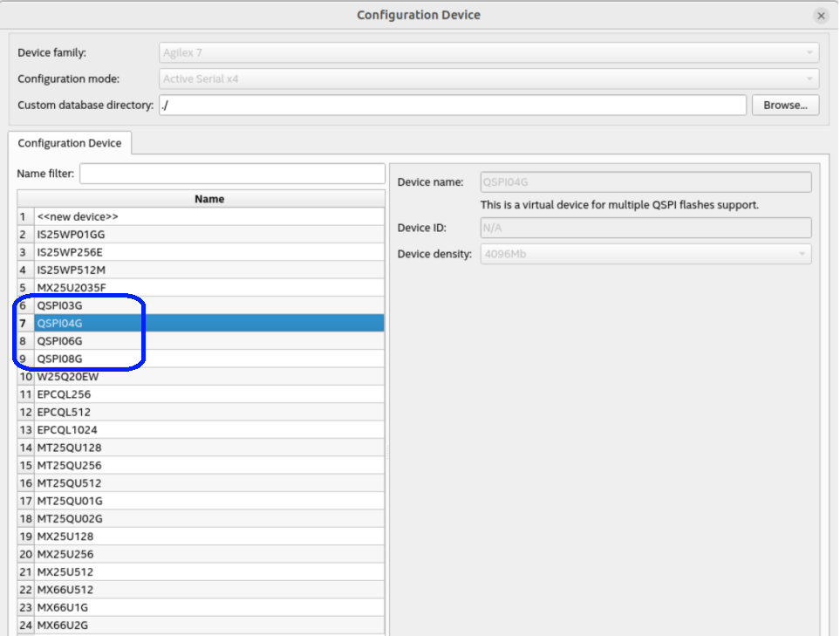Select the Configuration Device tab
Image resolution: width=840 pixels, height=636 pixels.
point(70,143)
